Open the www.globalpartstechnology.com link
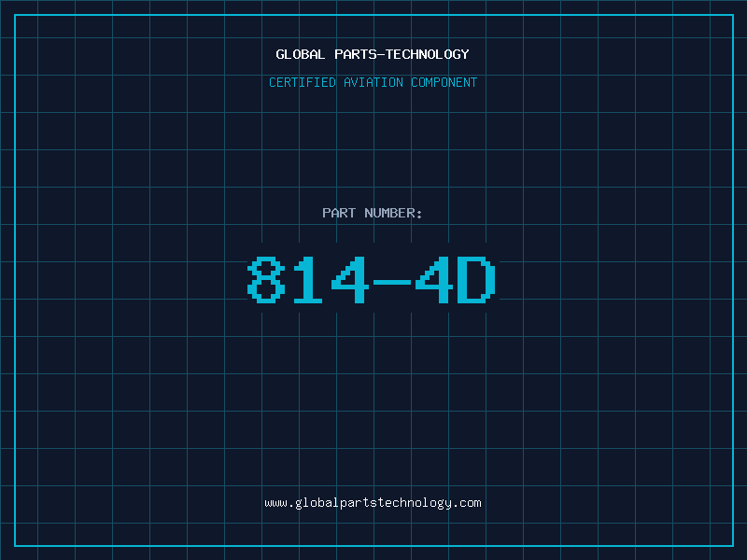747x560 pixels. [x=373, y=503]
